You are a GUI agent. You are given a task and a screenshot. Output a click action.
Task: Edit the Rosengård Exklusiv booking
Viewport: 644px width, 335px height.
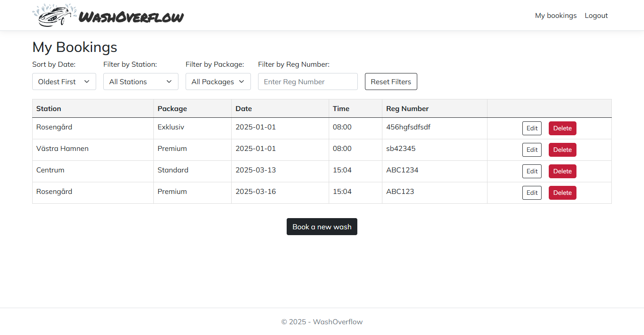click(x=532, y=128)
